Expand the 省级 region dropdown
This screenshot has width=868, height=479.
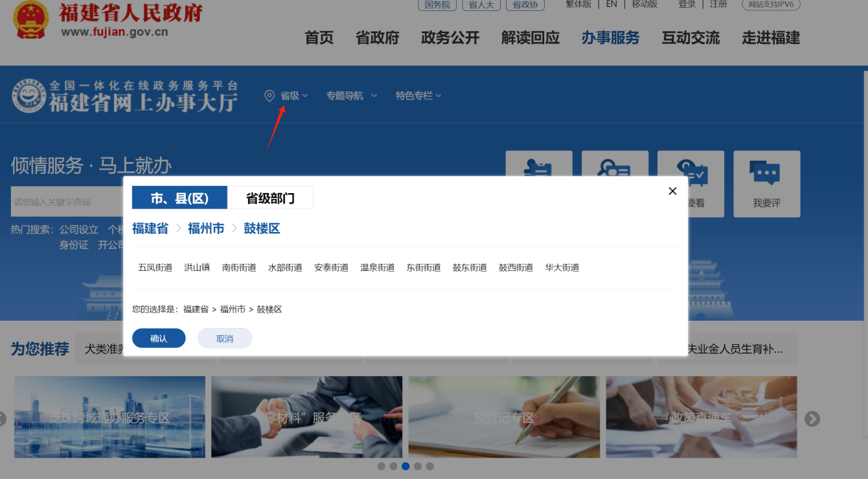click(x=294, y=96)
